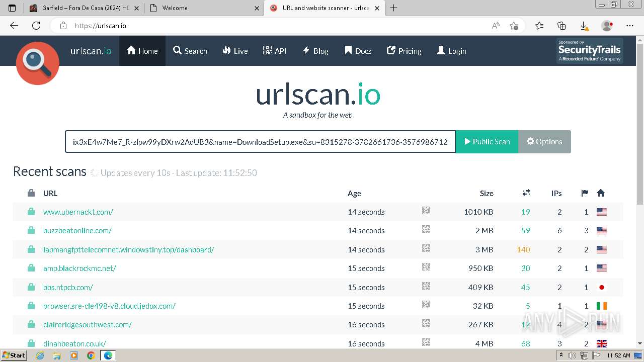Open dinahbeaton.co.uk scan result
The height and width of the screenshot is (362, 644).
click(x=74, y=344)
